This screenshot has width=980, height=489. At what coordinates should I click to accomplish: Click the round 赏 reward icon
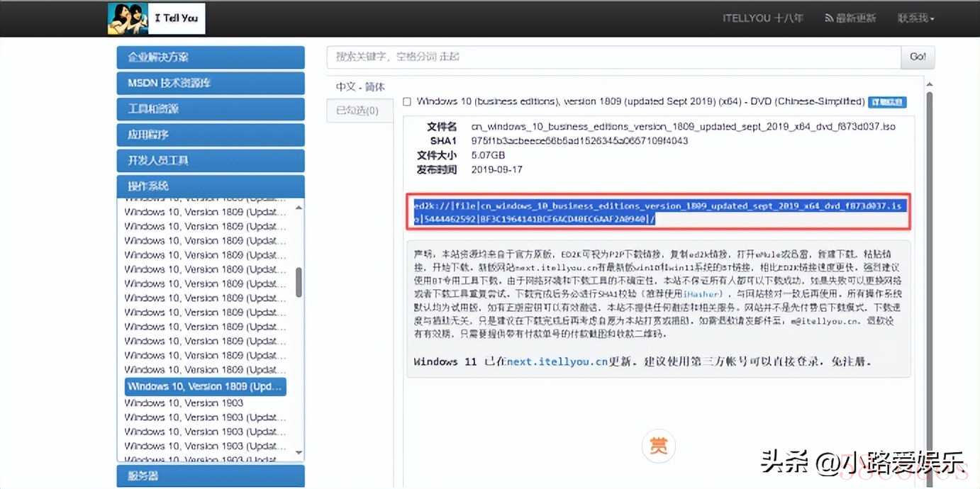tap(659, 446)
